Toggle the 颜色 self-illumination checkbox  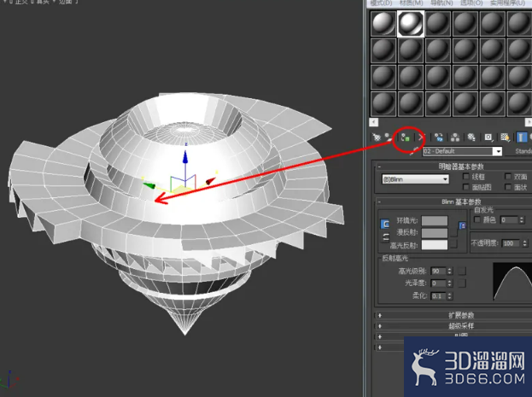point(477,219)
